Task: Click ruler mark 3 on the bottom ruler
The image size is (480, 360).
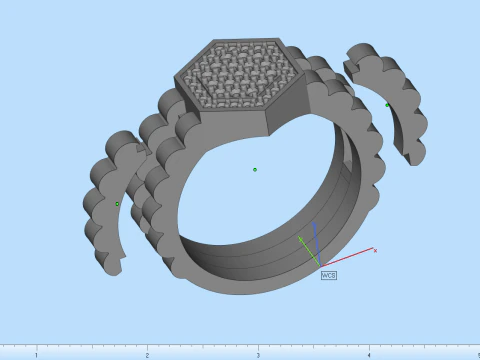Action: point(258,355)
